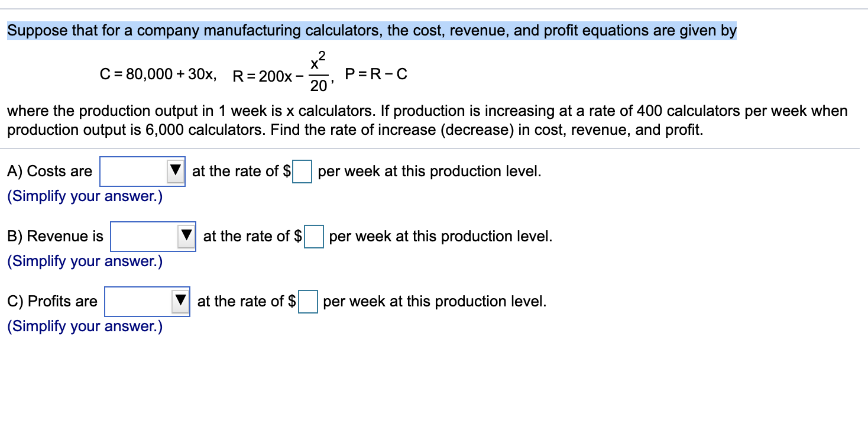Expand the Profits increasing/decreasing selector
868x446 pixels.
(x=147, y=301)
